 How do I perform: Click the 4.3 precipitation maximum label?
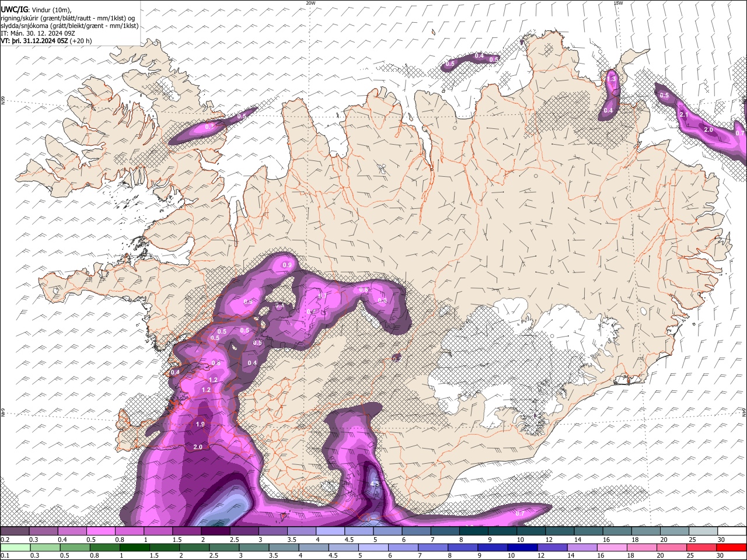pyautogui.click(x=375, y=484)
